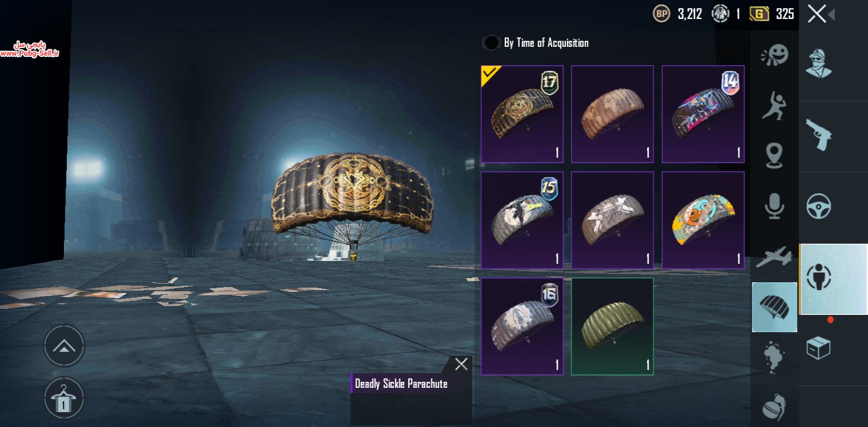Select the plain olive green parachute
This screenshot has height=427, width=868.
tap(612, 326)
